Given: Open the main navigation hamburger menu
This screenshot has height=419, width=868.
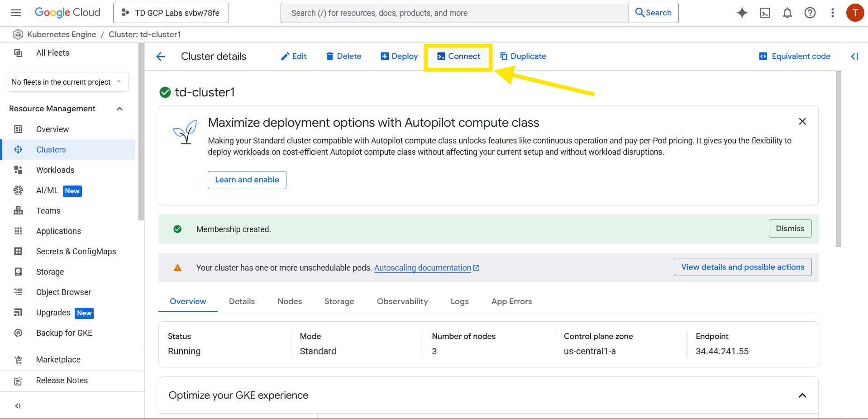Looking at the screenshot, I should (16, 13).
